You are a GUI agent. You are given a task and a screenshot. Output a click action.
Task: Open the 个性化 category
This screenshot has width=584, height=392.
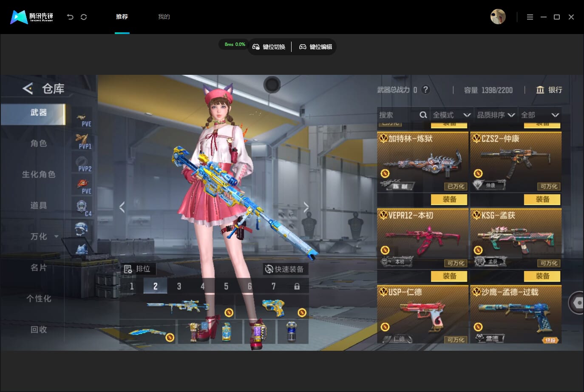[x=38, y=298]
